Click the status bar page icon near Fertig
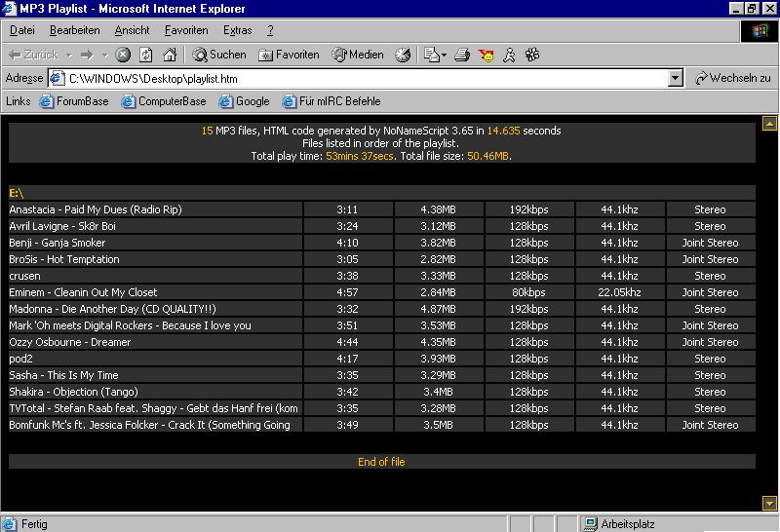Viewport: 780px width, 532px height. [9, 524]
